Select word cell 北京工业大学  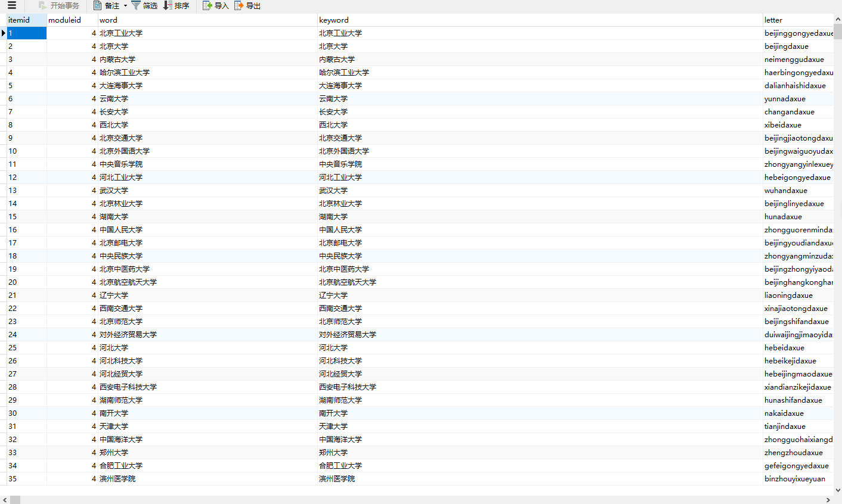(x=208, y=33)
